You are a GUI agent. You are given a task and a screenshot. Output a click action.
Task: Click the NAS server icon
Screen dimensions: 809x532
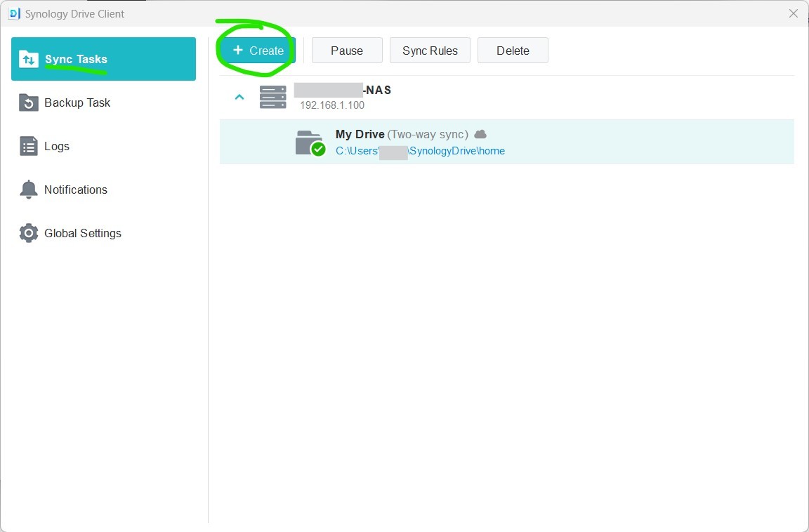pyautogui.click(x=272, y=97)
